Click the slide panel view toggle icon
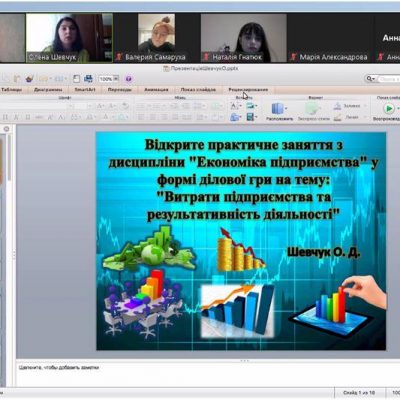Image resolution: width=400 pixels, height=400 pixels. coord(6,129)
